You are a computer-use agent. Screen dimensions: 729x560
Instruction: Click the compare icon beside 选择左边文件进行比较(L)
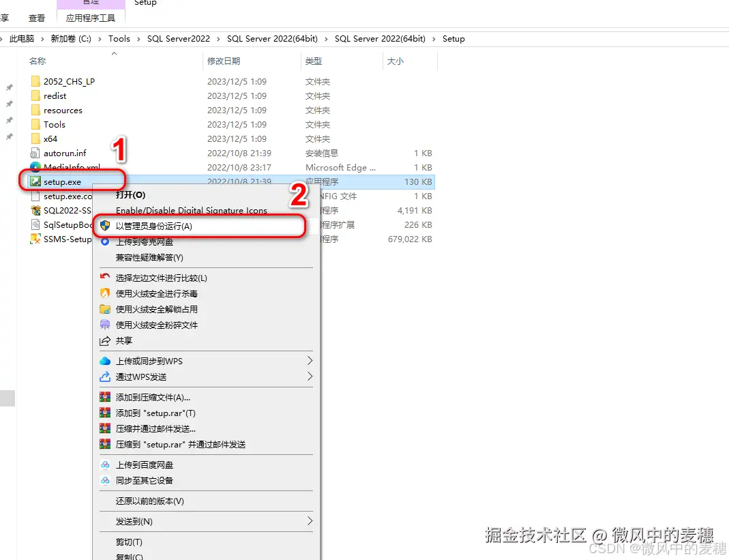[106, 278]
